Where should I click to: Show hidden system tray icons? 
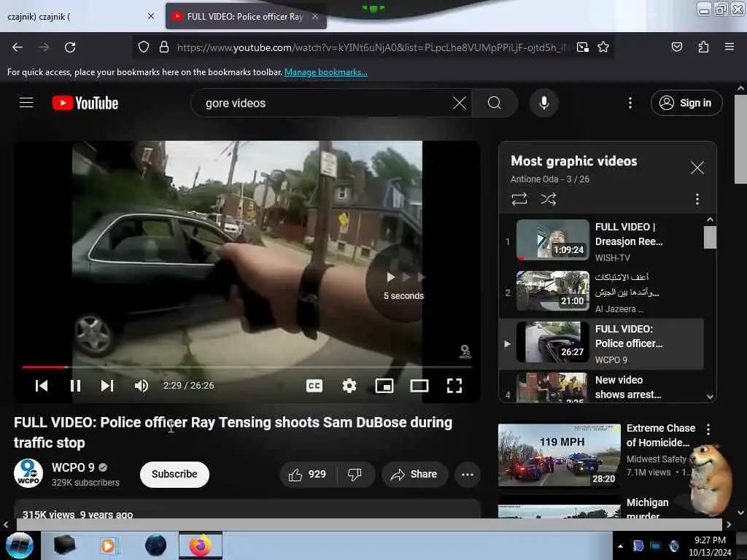click(620, 546)
